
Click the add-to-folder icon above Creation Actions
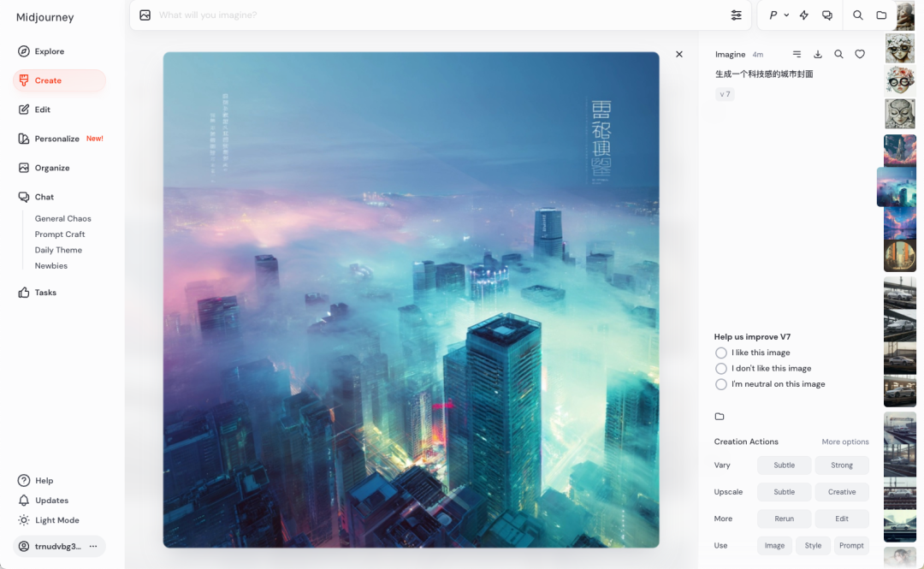(720, 417)
